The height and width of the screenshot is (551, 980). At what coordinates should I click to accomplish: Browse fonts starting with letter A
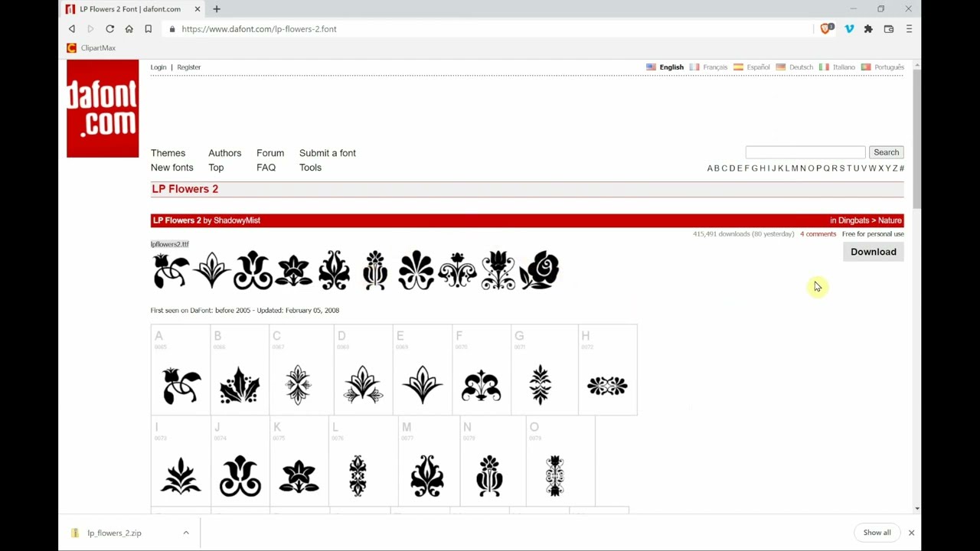710,168
